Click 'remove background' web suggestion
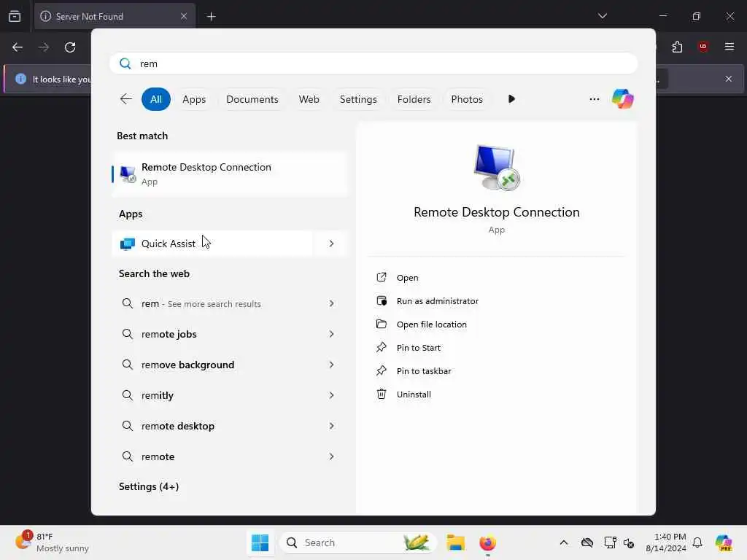 click(x=187, y=365)
